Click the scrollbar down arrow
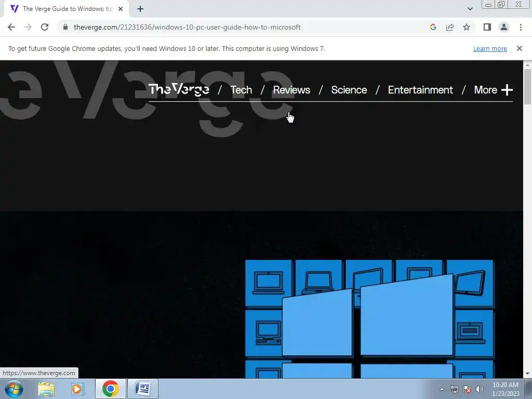 527,374
